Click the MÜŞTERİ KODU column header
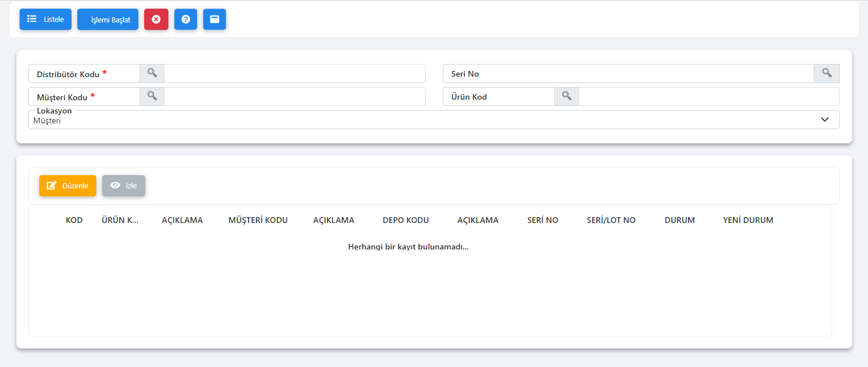 (258, 220)
